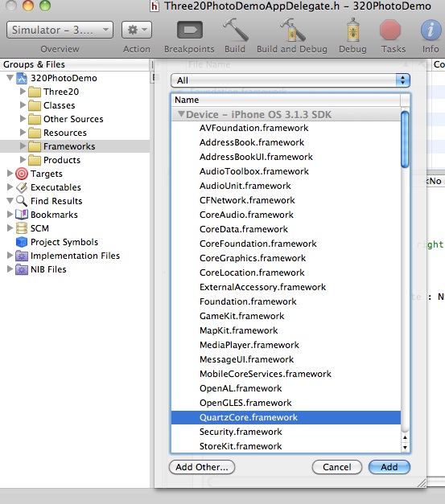This screenshot has height=504, width=445.
Task: Click the Debug spray can icon
Action: pyautogui.click(x=352, y=30)
